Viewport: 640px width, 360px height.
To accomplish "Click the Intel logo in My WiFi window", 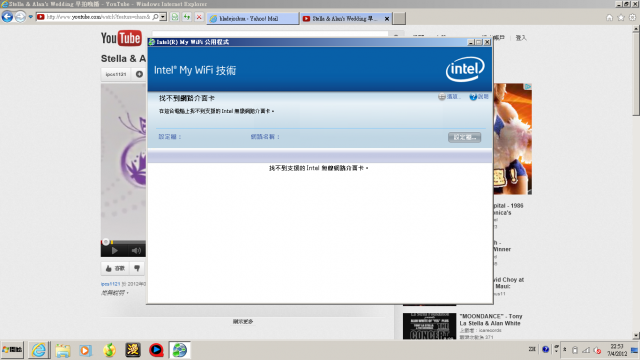I will pyautogui.click(x=465, y=69).
